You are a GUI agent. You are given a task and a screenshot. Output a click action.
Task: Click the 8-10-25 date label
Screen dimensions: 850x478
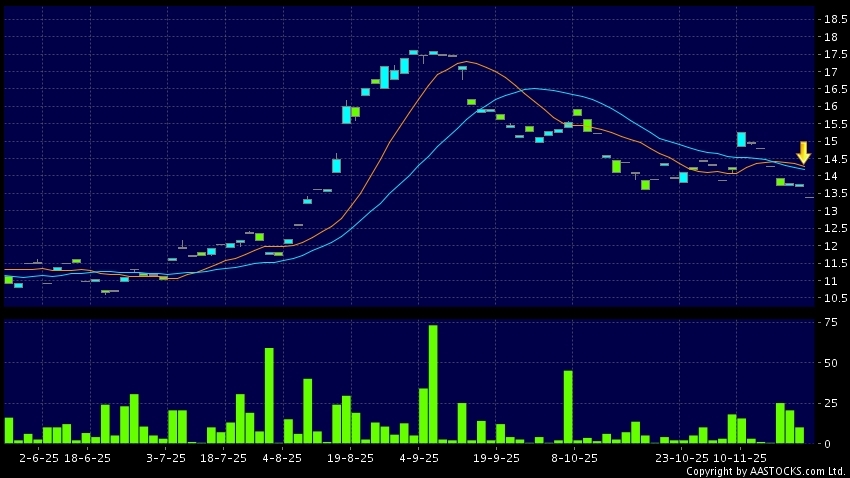[x=577, y=458]
